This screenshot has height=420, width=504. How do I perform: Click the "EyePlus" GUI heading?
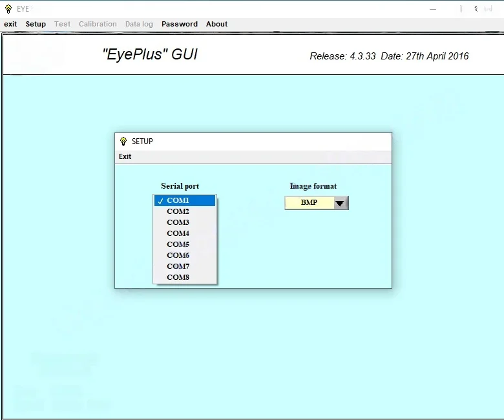click(x=150, y=54)
